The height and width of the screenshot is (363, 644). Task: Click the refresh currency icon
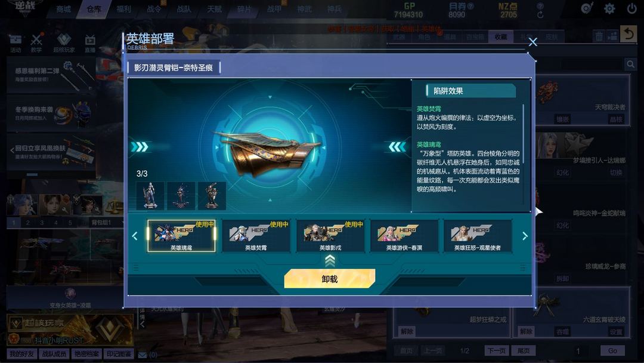tap(540, 15)
